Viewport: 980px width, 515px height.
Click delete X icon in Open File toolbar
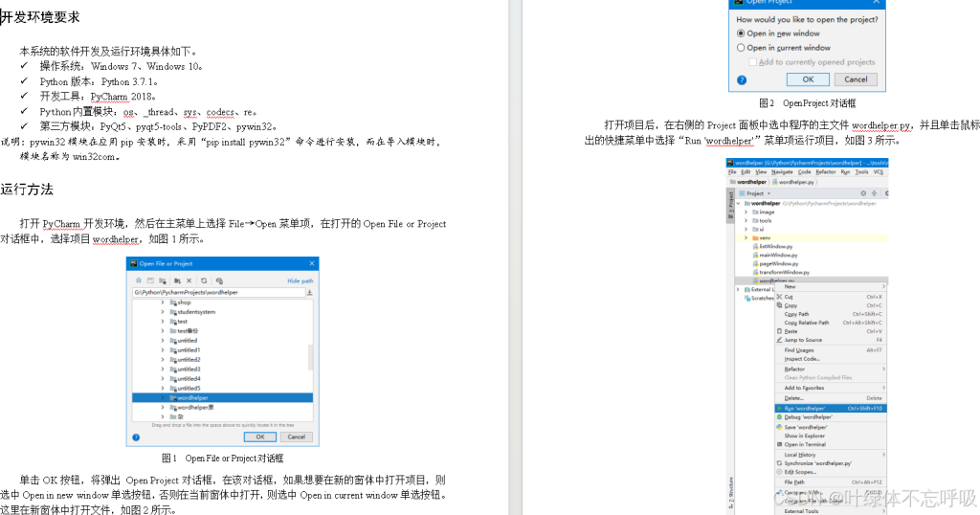click(x=189, y=280)
